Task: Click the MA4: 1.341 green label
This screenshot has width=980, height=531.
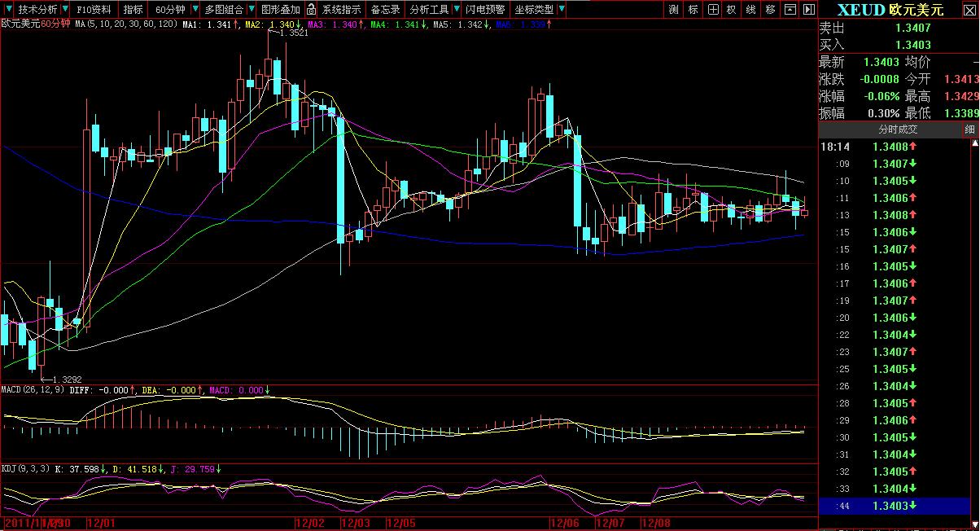Action: point(395,25)
